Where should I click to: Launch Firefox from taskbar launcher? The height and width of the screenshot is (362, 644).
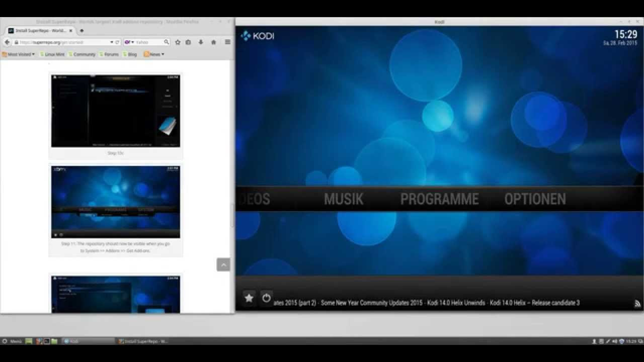39,341
